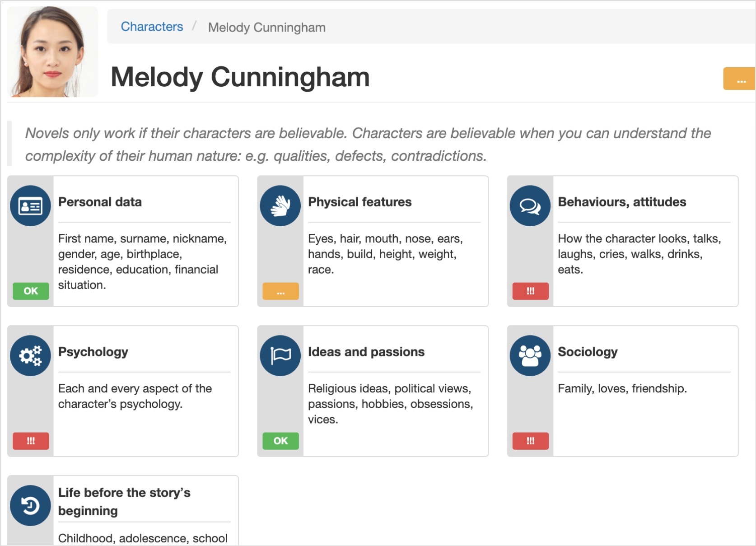Image resolution: width=756 pixels, height=546 pixels.
Task: Click the Psychology gears icon
Action: pyautogui.click(x=30, y=356)
